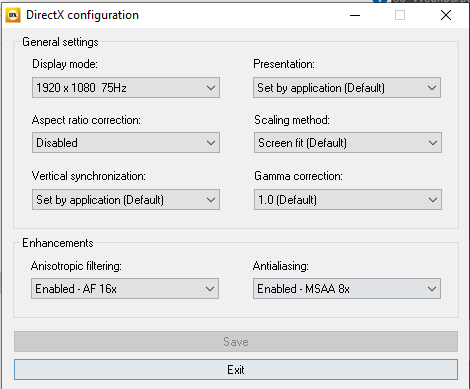This screenshot has height=389, width=470.
Task: Click the Exit button
Action: 236,370
